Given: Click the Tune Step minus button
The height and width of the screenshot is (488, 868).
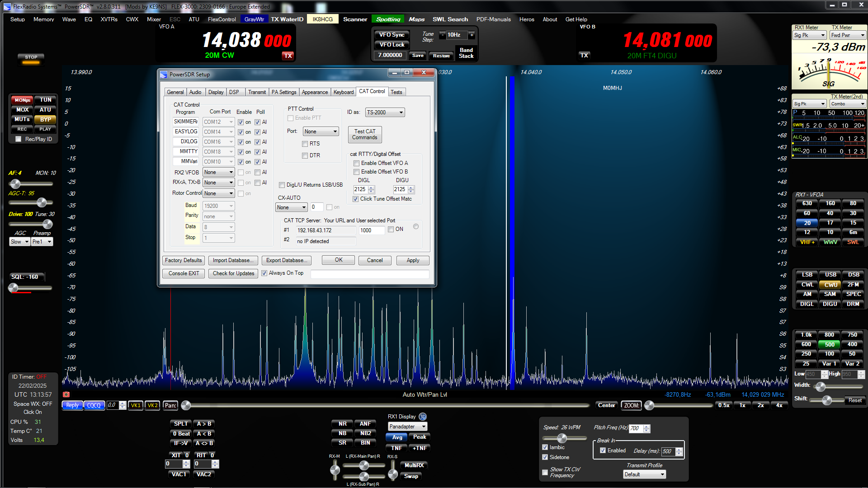Looking at the screenshot, I should [443, 35].
